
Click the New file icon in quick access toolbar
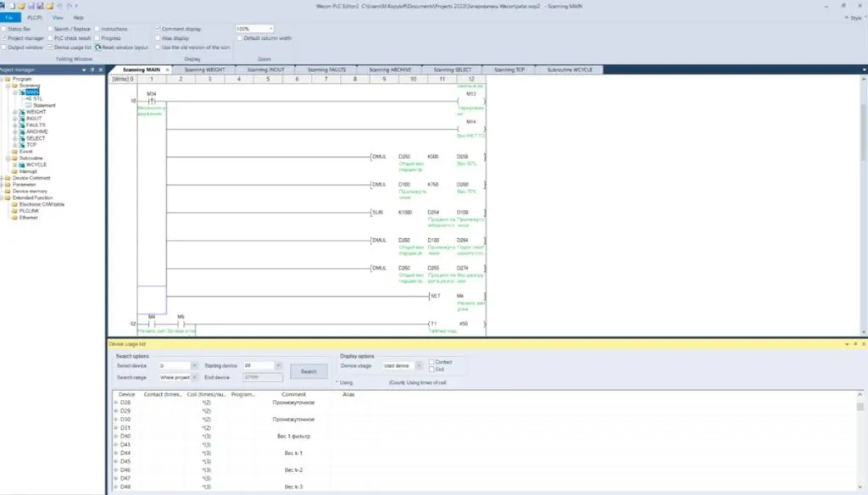click(x=13, y=6)
